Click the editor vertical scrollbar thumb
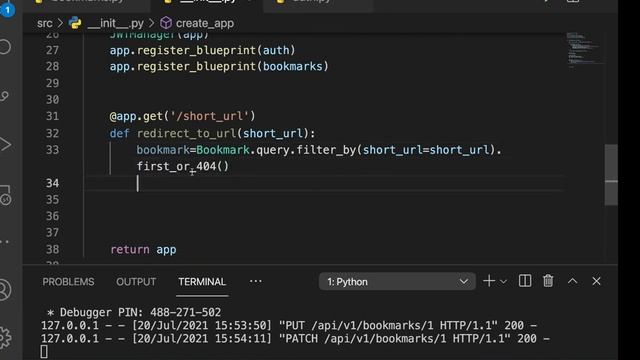 click(611, 175)
